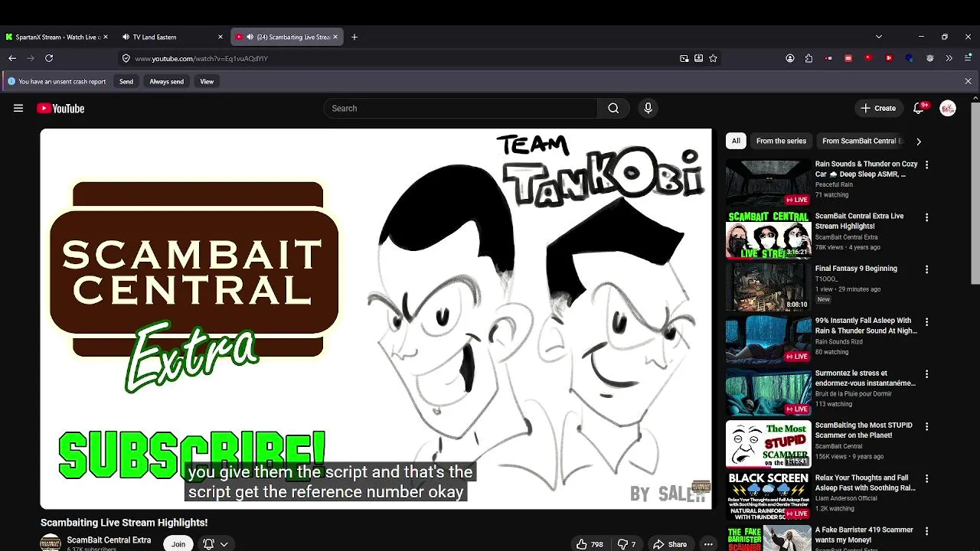Select From ScamBait Central filter chip
The image size is (980, 551).
pyautogui.click(x=862, y=141)
